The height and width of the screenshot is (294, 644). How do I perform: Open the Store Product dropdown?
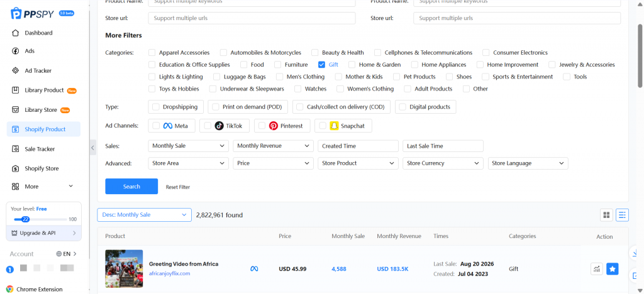pyautogui.click(x=358, y=163)
